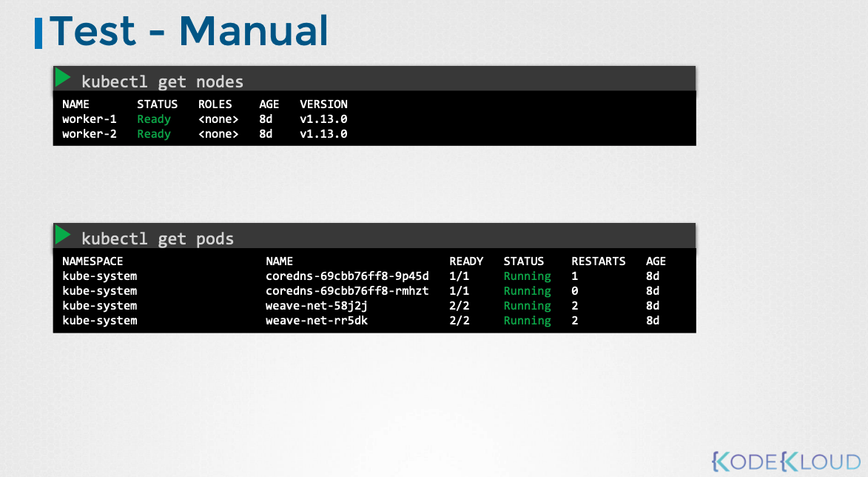Click the green play arrow beside get pods
Screen dimensions: 868x477
(x=63, y=235)
